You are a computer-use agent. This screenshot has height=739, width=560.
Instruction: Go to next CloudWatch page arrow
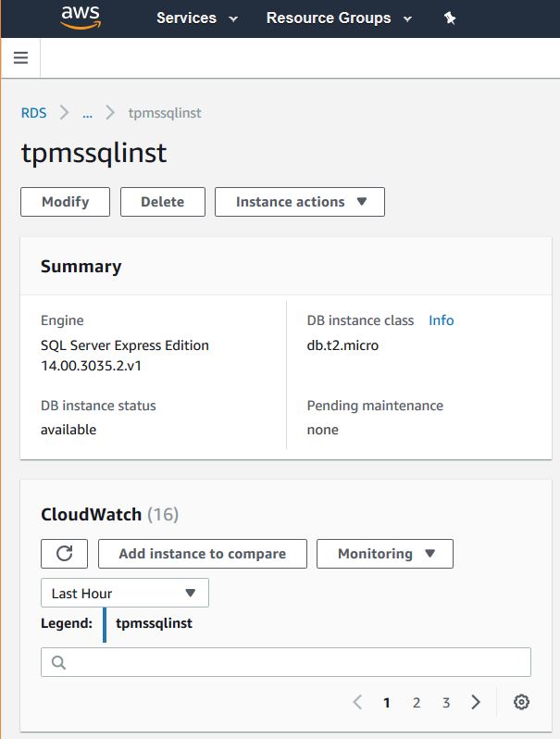tap(476, 702)
